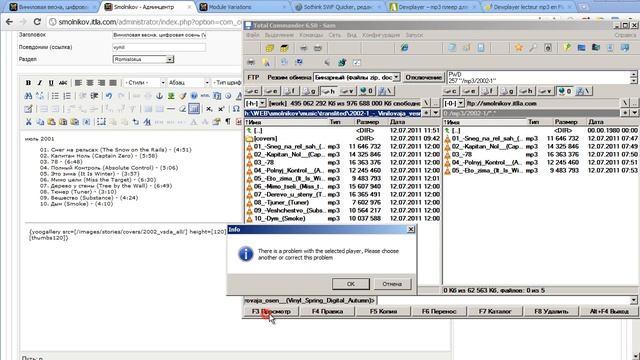The width and height of the screenshot is (640, 360).
Task: Insert an image with the tree icon
Action: pos(171,96)
